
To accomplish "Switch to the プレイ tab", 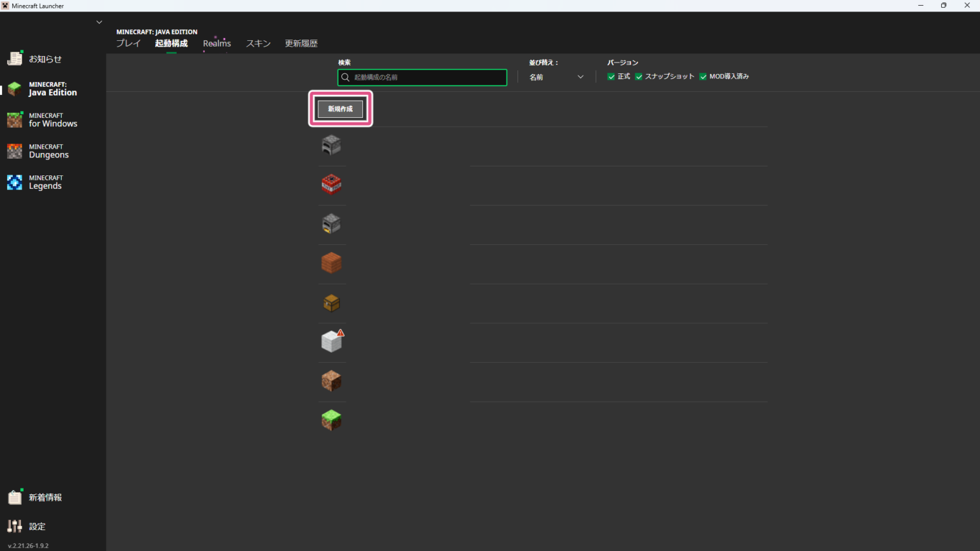I will tap(128, 43).
